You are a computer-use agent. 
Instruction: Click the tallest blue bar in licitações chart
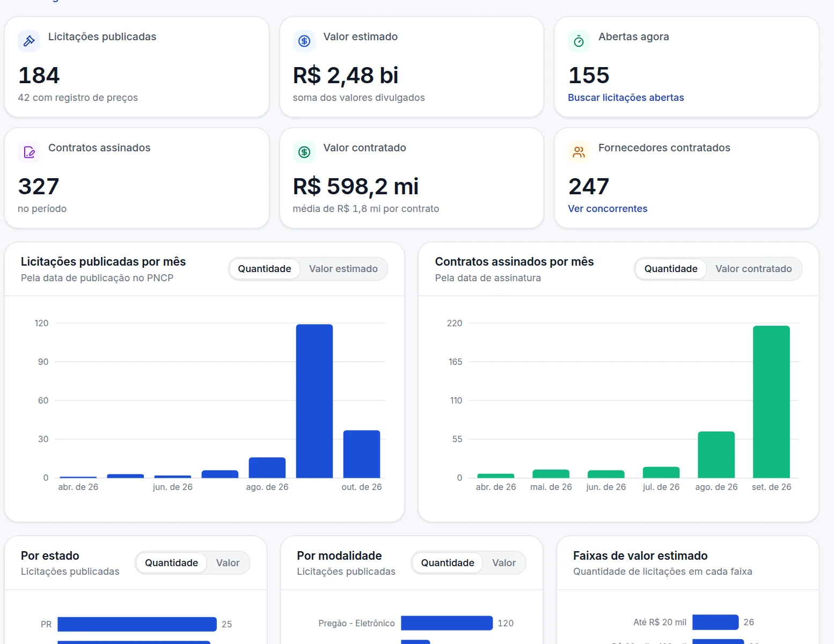[314, 401]
